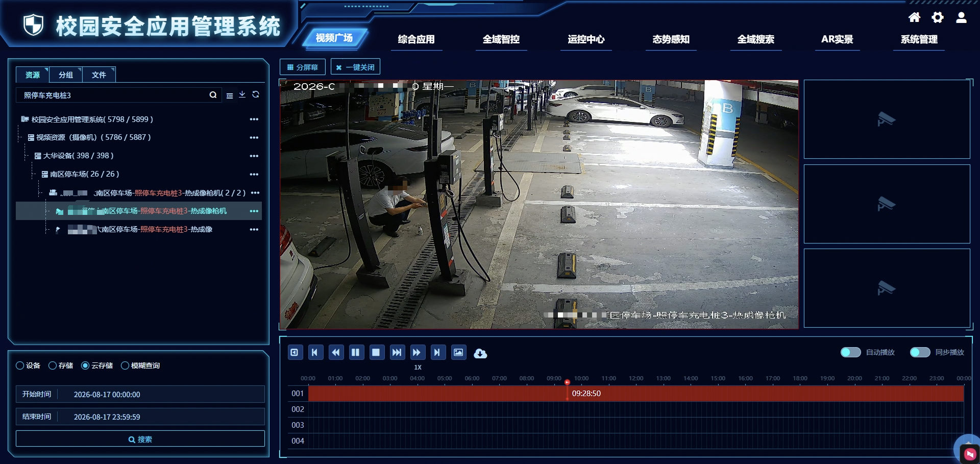Jump to the previous recording segment
This screenshot has height=464, width=980.
coord(315,352)
